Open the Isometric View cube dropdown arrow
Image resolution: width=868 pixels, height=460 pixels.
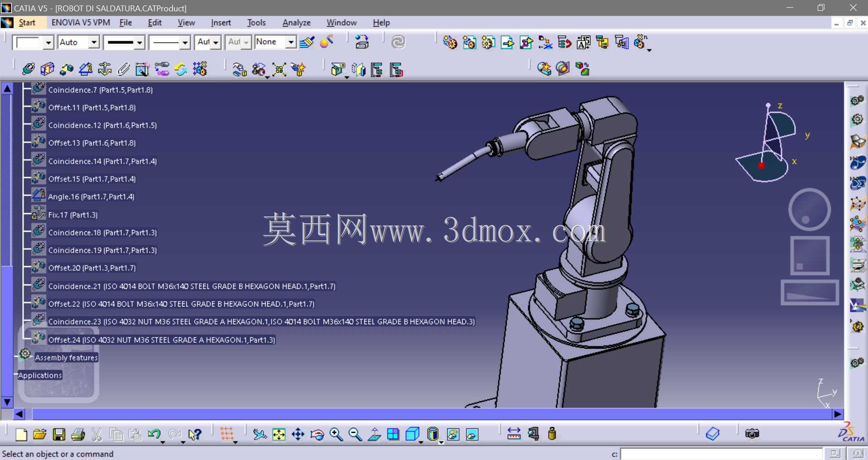coord(421,441)
